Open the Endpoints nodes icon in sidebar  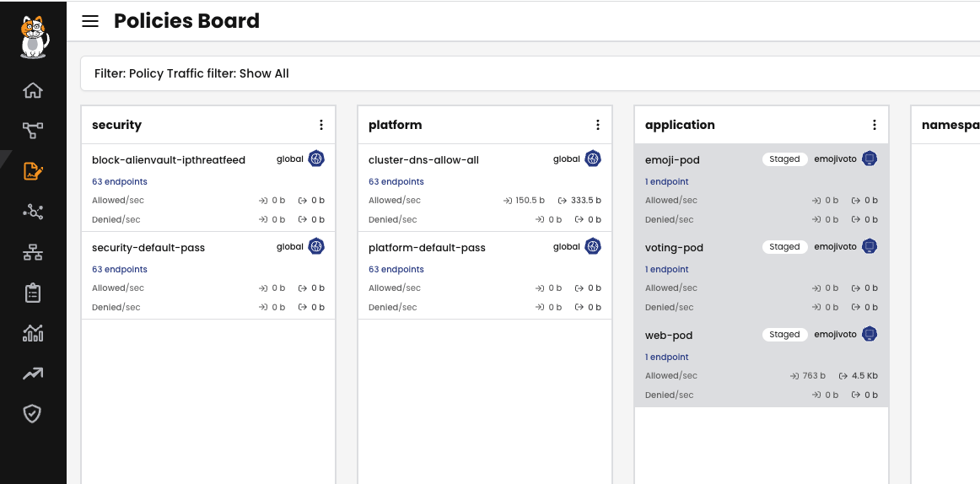coord(33,212)
